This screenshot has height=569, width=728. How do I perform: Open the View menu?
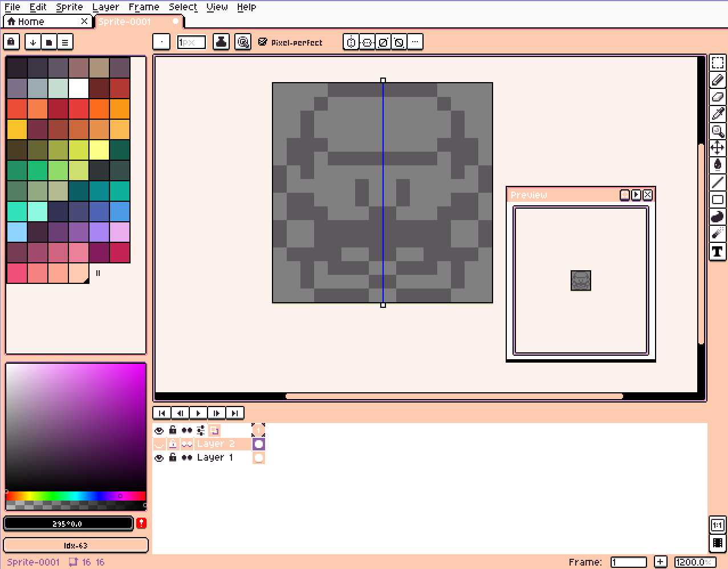217,7
